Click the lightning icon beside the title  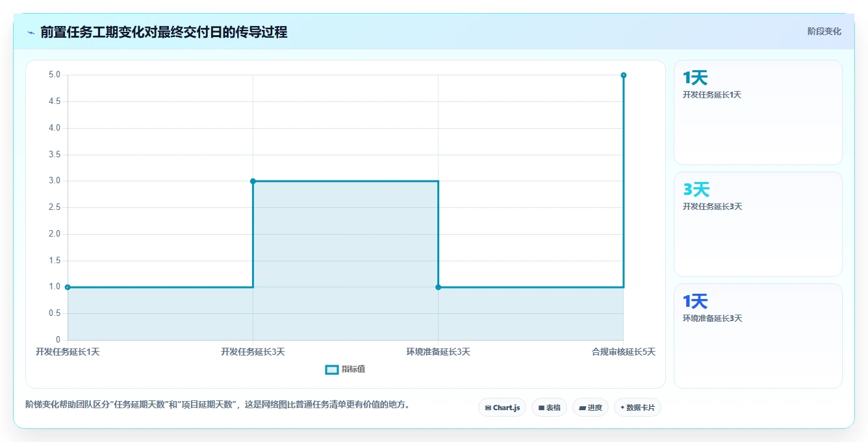[x=31, y=32]
